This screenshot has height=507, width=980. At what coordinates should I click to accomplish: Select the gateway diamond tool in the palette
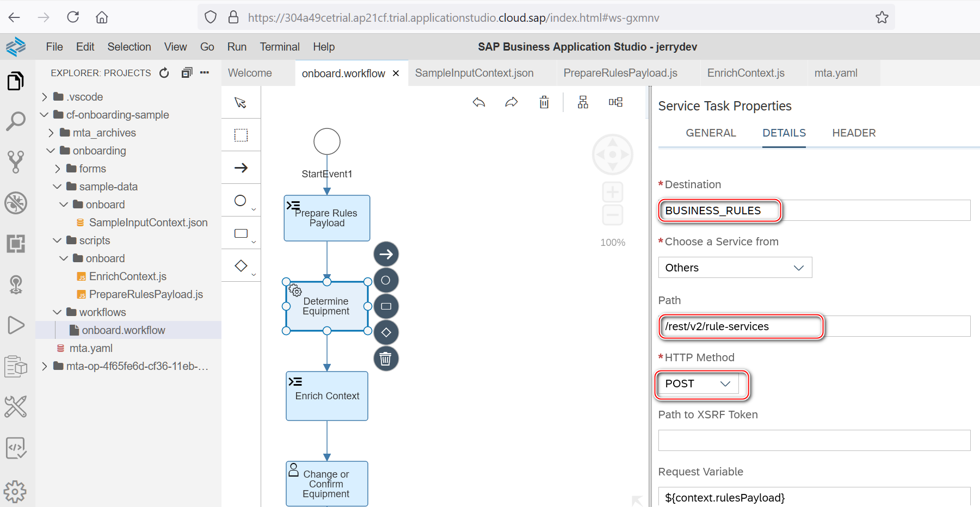pos(241,265)
